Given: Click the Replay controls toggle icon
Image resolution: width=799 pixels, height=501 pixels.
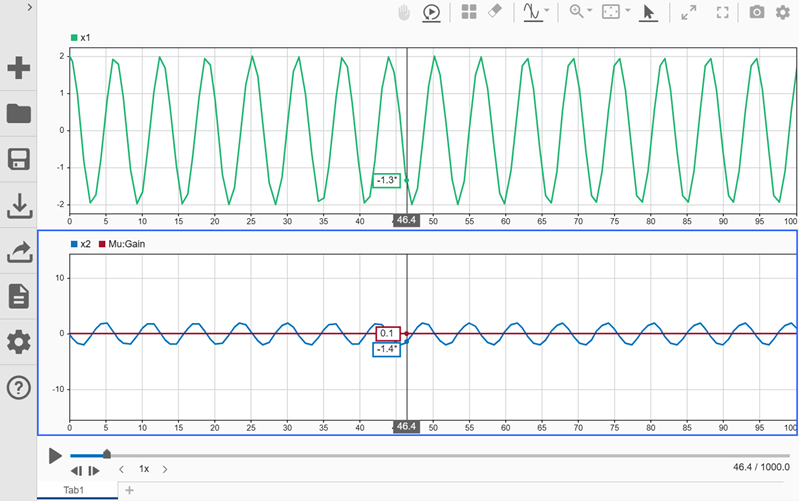Looking at the screenshot, I should tap(432, 12).
